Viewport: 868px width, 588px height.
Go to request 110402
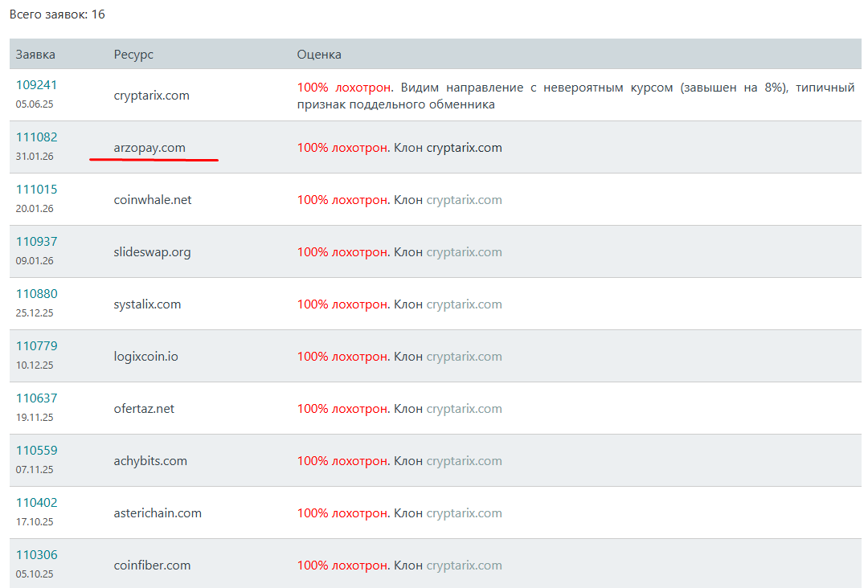37,503
